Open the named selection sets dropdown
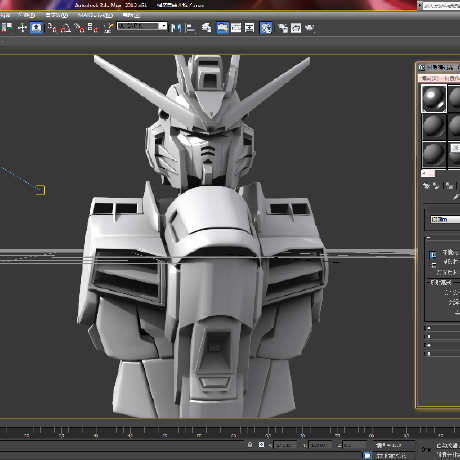This screenshot has height=460, width=460. tap(142, 26)
